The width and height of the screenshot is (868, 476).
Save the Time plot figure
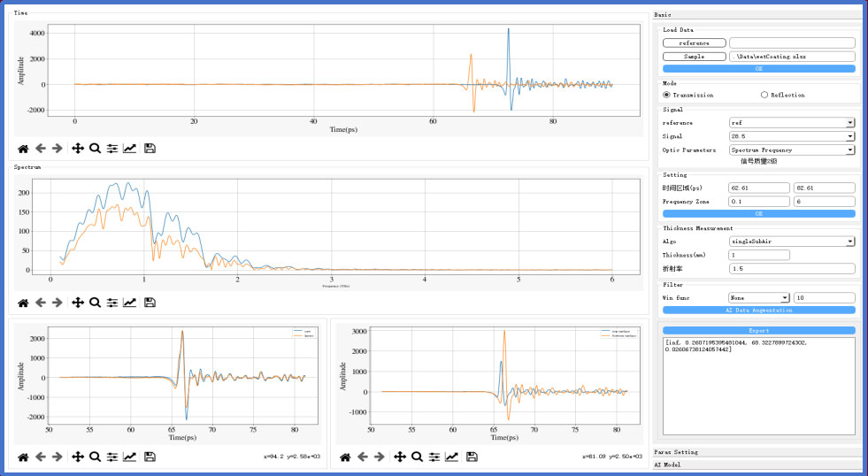click(150, 150)
